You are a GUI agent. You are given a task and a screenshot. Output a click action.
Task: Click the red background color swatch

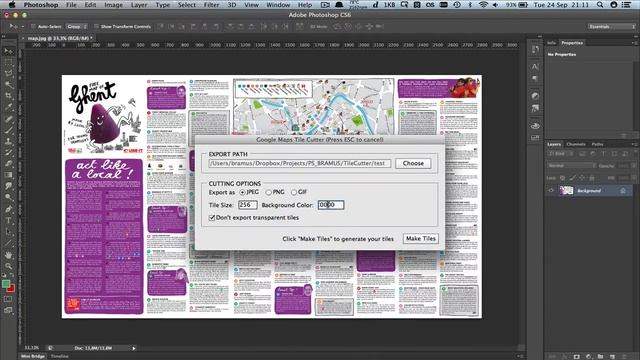(11, 289)
